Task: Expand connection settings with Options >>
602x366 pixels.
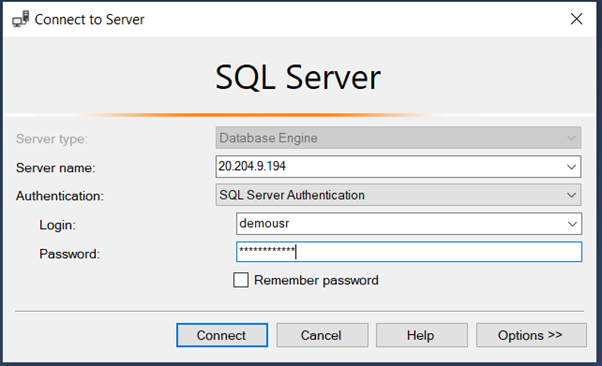Action: pyautogui.click(x=531, y=335)
